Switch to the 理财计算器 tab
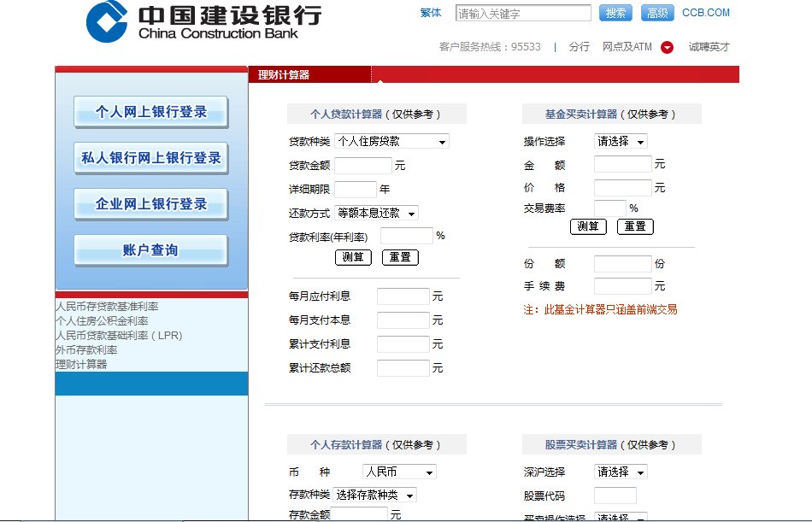This screenshot has height=522, width=812. [x=285, y=75]
